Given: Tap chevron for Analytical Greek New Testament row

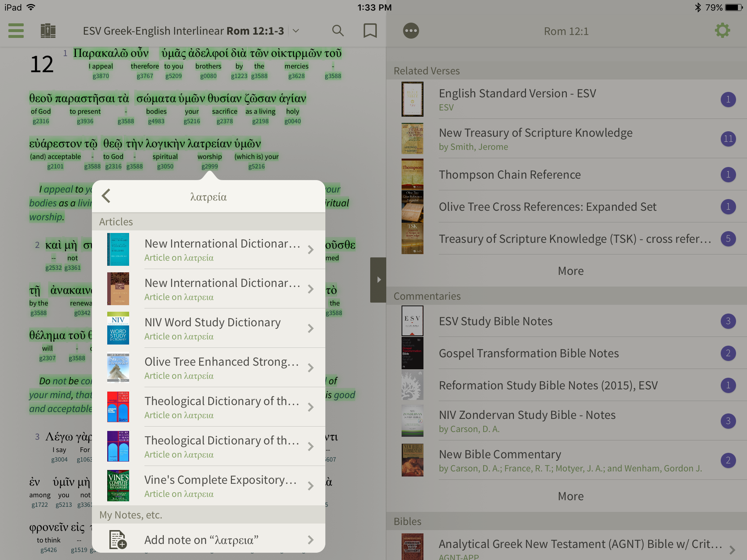Looking at the screenshot, I should tap(732, 549).
